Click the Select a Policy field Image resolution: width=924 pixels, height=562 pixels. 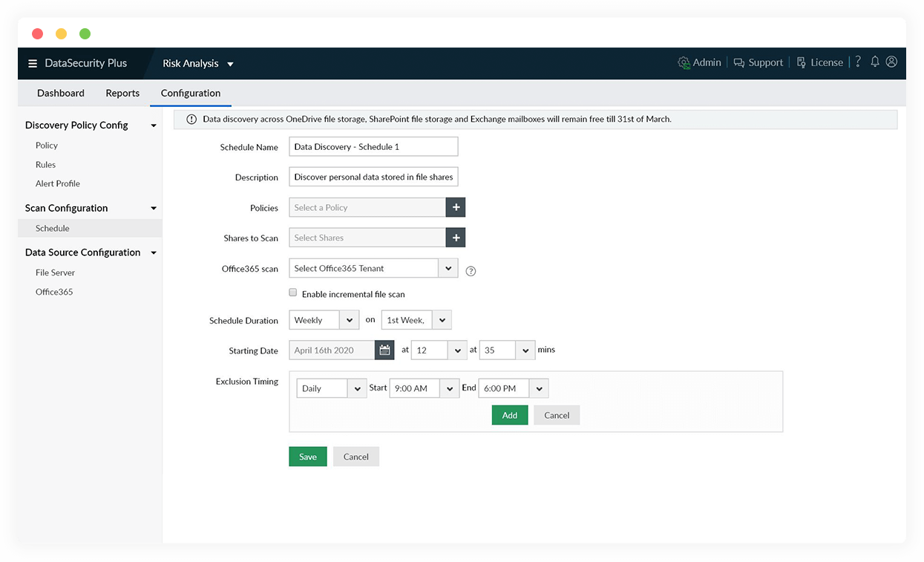(x=367, y=208)
